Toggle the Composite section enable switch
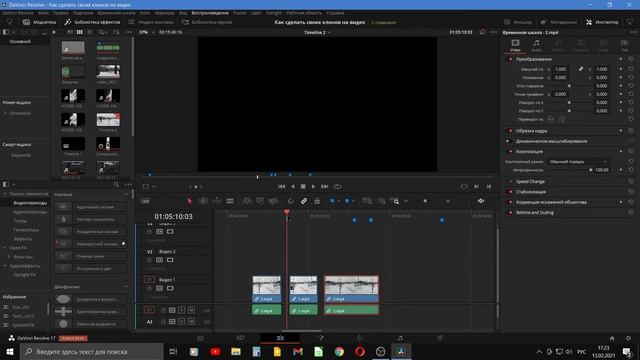640x360 pixels. 510,151
